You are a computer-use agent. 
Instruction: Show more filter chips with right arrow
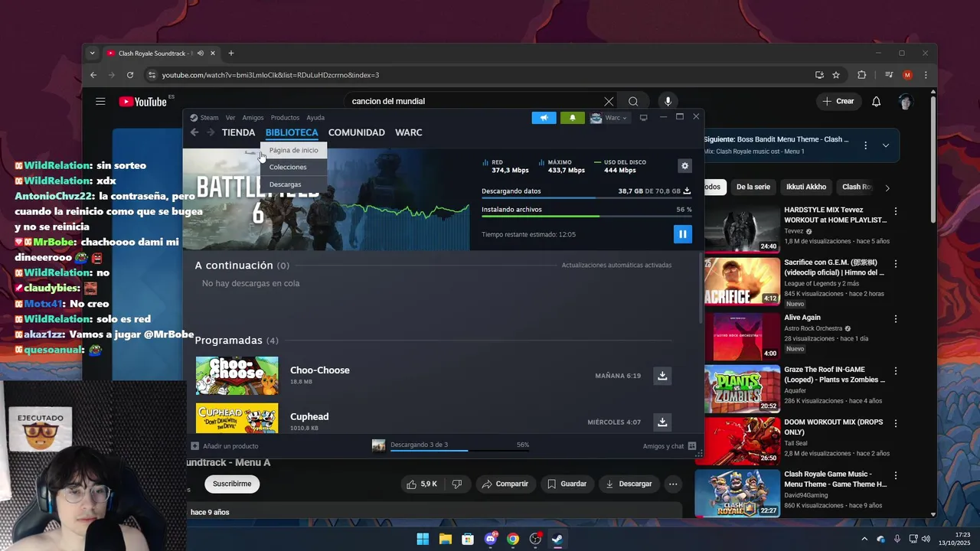point(887,187)
